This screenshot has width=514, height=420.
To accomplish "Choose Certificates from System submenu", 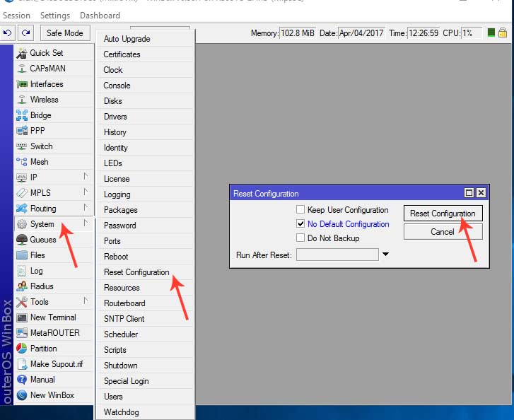I will [x=145, y=54].
